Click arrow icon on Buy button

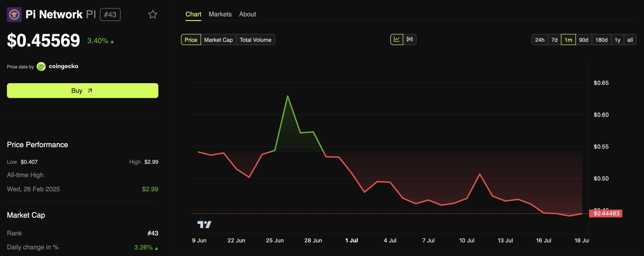click(90, 91)
